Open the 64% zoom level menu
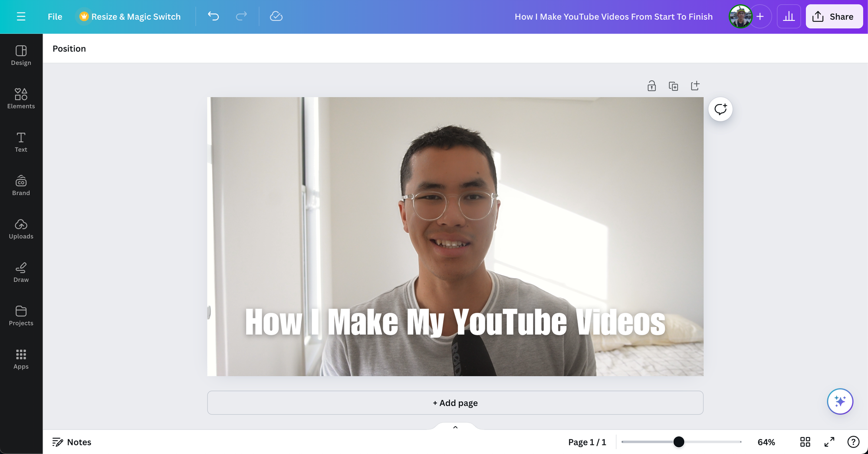Image resolution: width=868 pixels, height=454 pixels. click(x=766, y=442)
